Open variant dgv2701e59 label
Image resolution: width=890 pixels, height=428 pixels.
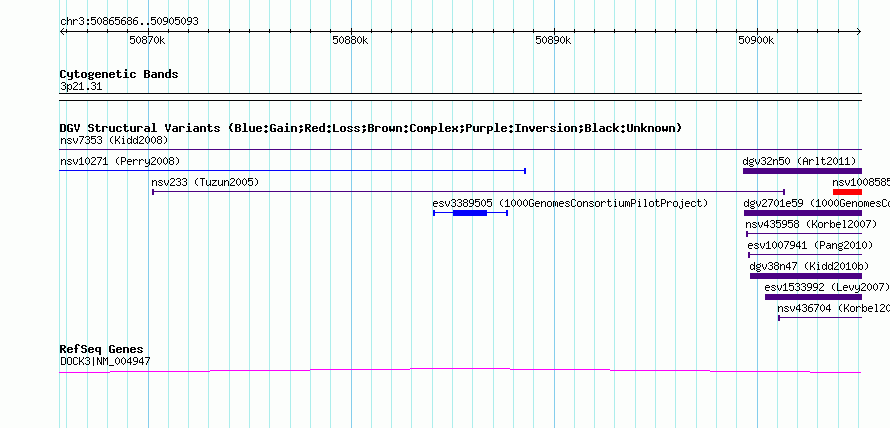click(x=817, y=203)
